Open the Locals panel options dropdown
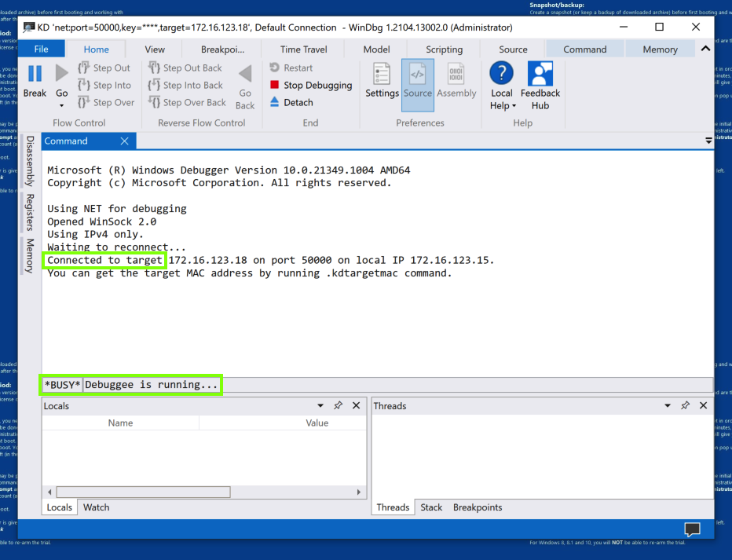Viewport: 732px width, 560px height. (x=320, y=406)
